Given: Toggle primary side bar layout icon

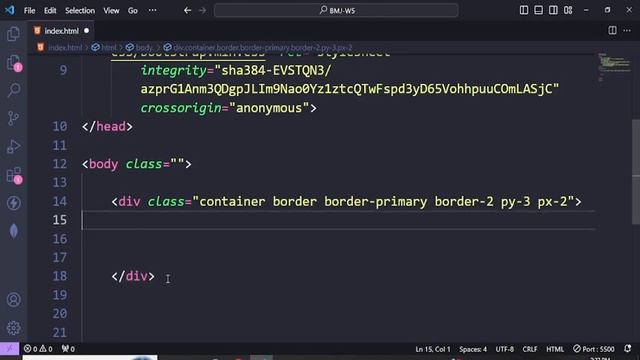Looking at the screenshot, I should pyautogui.click(x=524, y=10).
